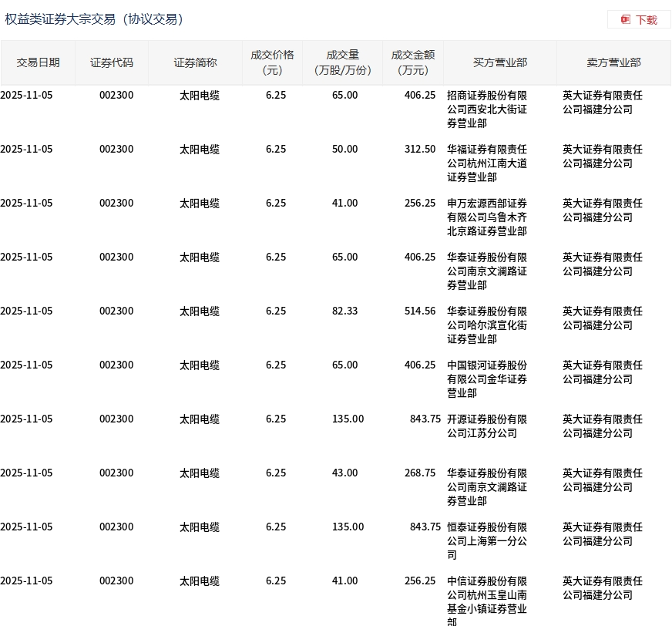
Task: Click date 2025-11-05 in the 申万宏源 row
Action: point(26,204)
